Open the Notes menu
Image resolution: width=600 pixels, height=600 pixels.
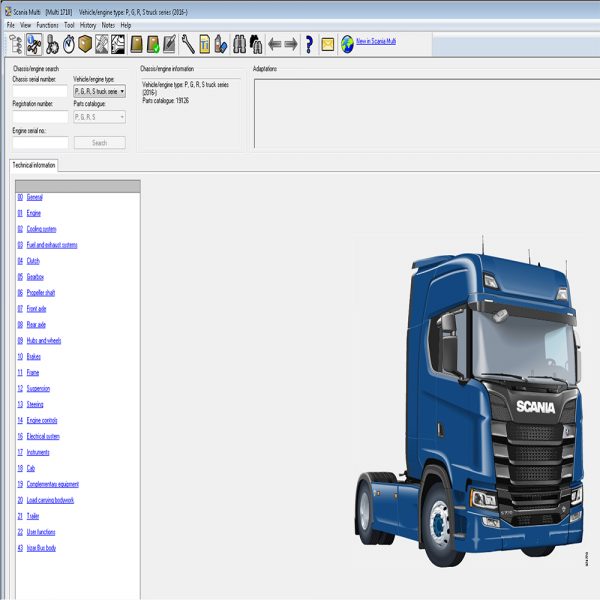[108, 25]
